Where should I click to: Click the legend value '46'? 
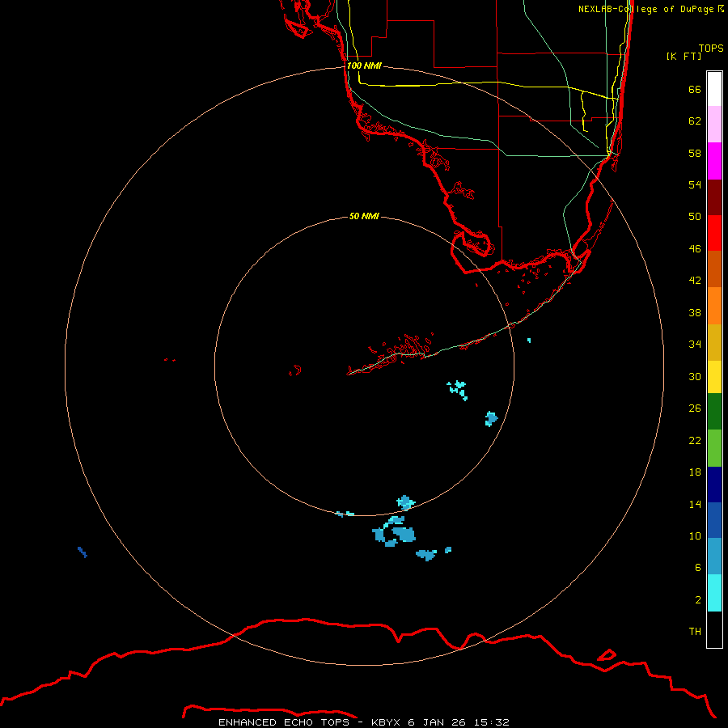(x=695, y=249)
